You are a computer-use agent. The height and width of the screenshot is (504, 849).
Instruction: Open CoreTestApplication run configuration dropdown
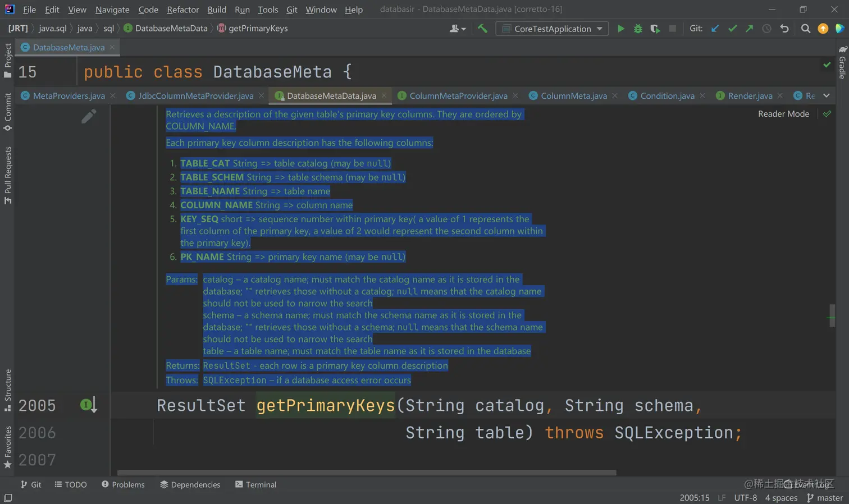click(x=552, y=29)
